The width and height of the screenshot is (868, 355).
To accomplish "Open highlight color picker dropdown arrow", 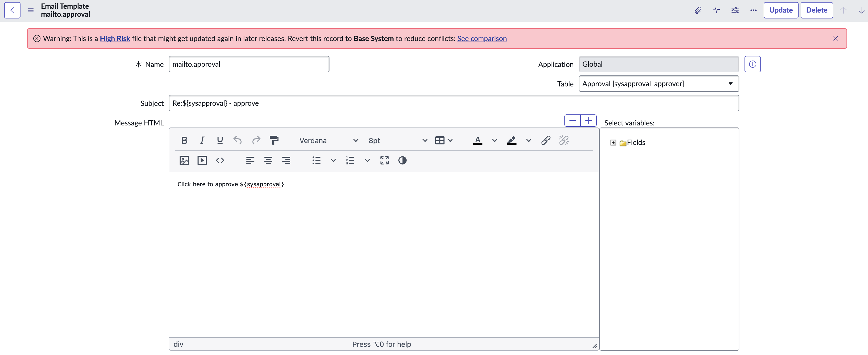I will point(528,140).
